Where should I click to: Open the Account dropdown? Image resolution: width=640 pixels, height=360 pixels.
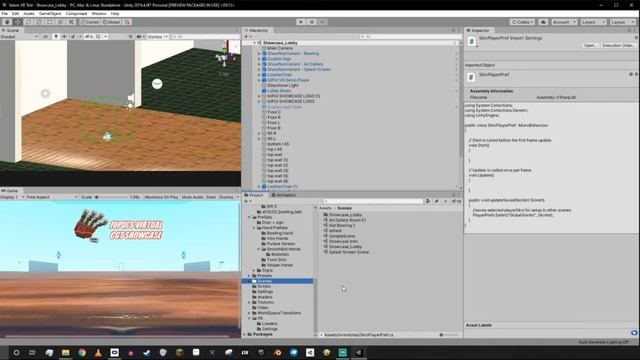tap(564, 22)
